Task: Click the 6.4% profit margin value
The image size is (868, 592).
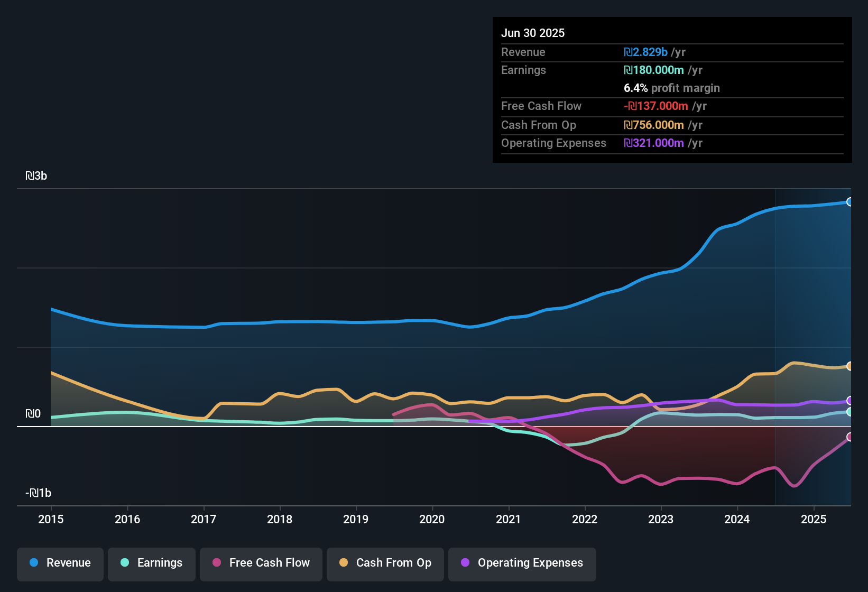Action: click(x=672, y=88)
